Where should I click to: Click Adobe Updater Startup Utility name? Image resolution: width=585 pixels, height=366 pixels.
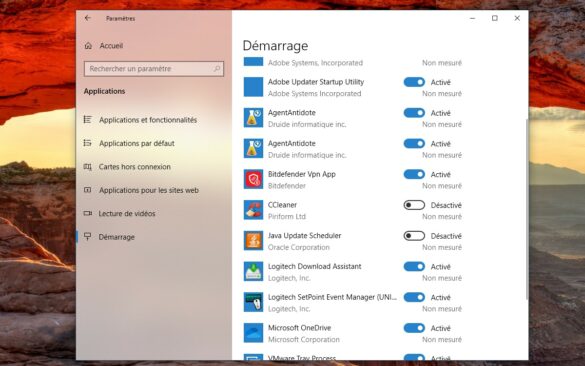click(x=316, y=82)
